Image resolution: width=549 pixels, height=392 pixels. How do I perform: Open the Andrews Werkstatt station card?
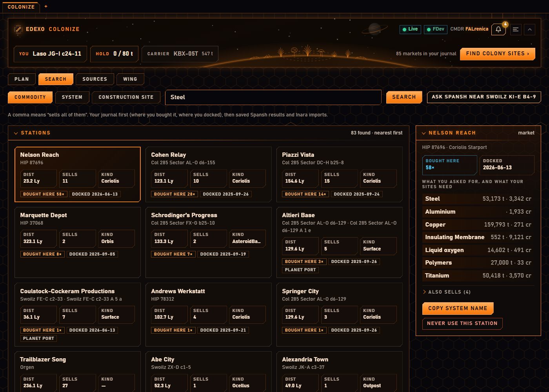pos(209,315)
